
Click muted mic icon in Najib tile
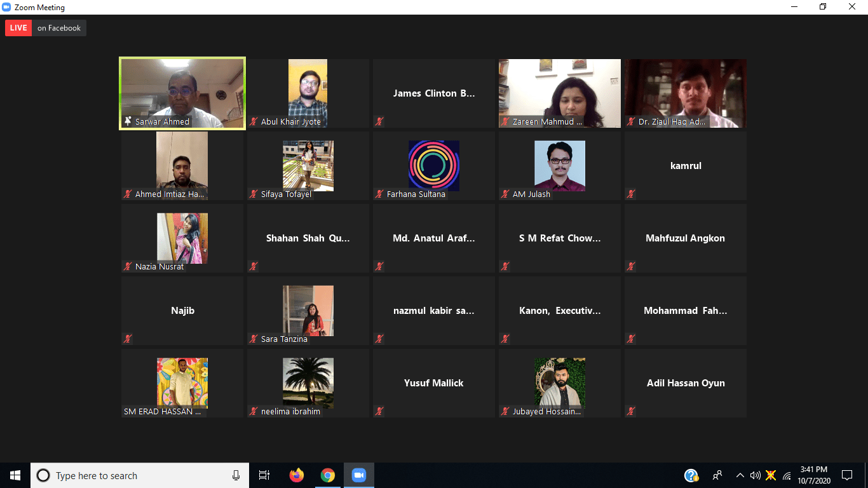point(128,339)
